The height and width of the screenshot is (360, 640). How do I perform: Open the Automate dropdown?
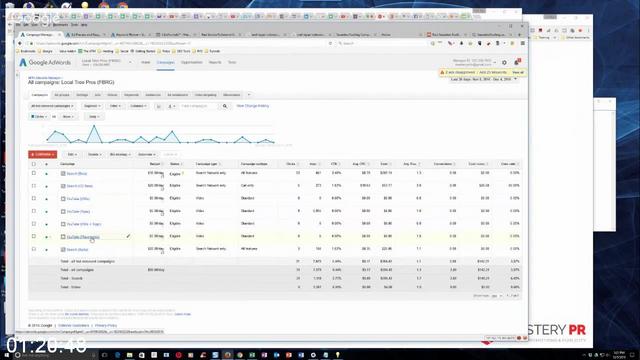(147, 155)
